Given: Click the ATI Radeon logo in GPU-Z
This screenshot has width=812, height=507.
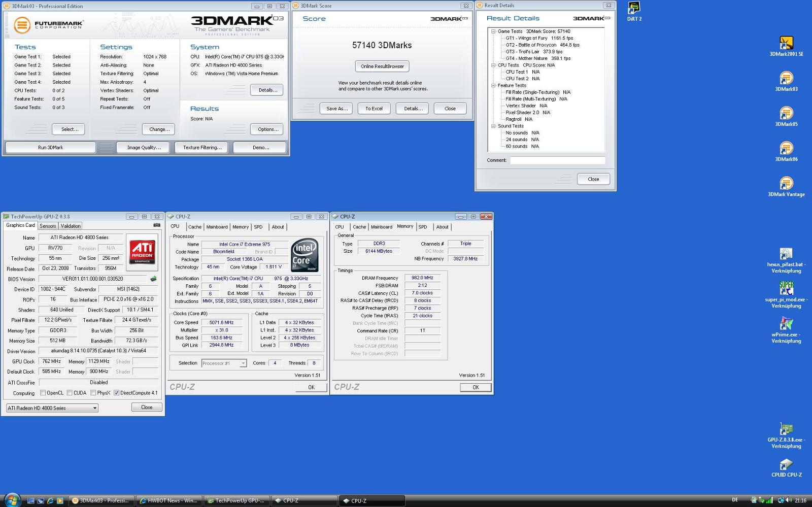Looking at the screenshot, I should point(142,251).
